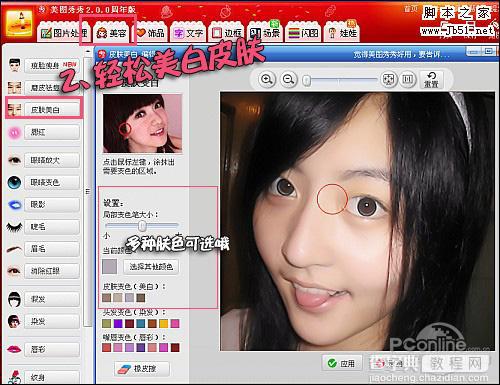Select the fit-to-window view icon

tap(389, 80)
